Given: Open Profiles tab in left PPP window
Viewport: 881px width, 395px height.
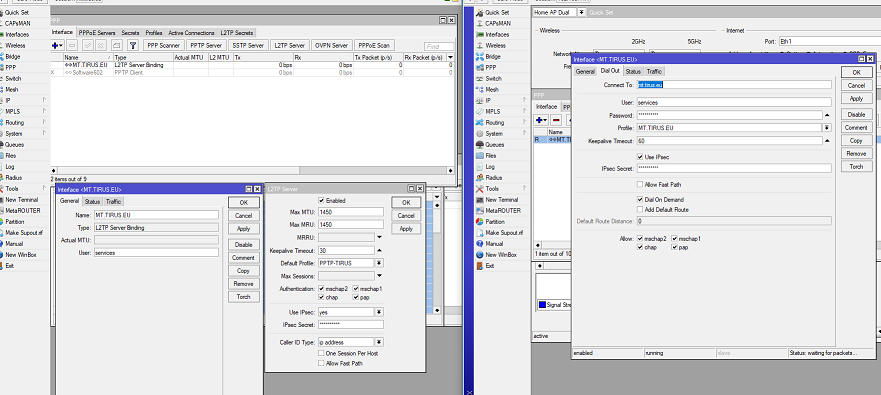Looking at the screenshot, I should pos(153,33).
